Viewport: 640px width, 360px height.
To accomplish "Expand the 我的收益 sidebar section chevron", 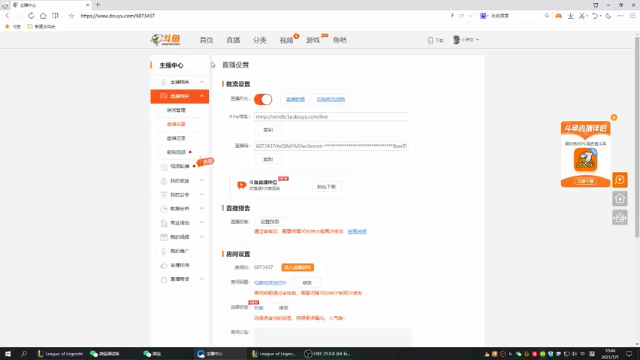I will click(202, 180).
